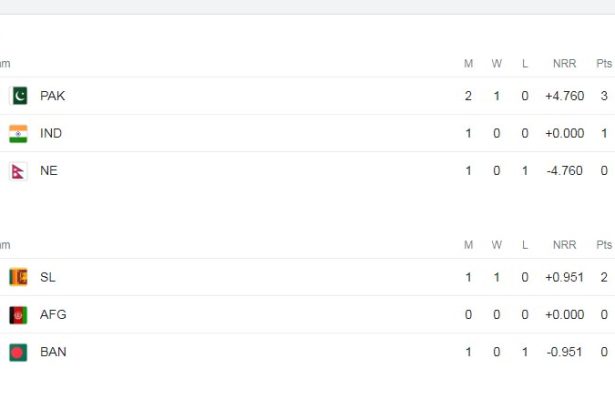
Task: Select the NE team name
Action: pos(49,171)
